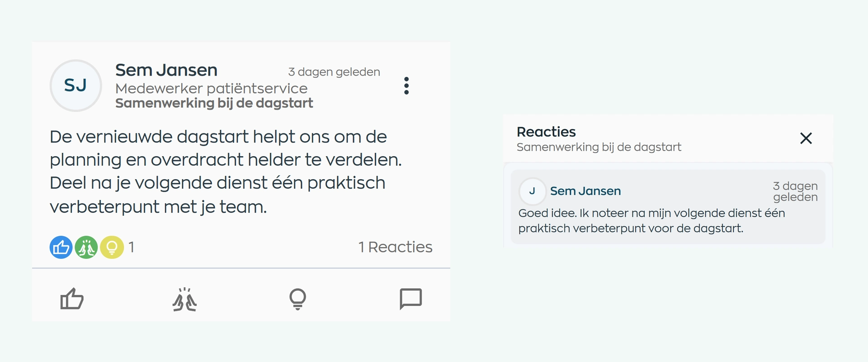This screenshot has width=868, height=362.
Task: Click the J avatar in the comment
Action: (x=532, y=191)
